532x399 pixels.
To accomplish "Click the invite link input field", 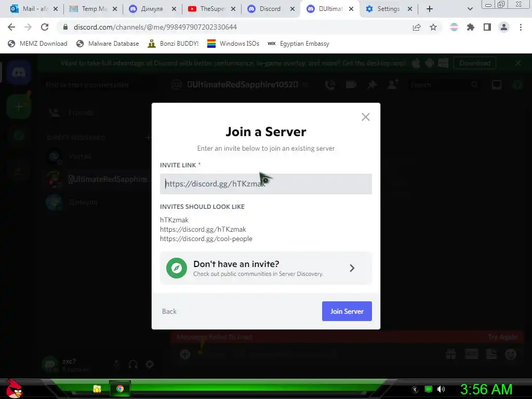I will [x=265, y=184].
